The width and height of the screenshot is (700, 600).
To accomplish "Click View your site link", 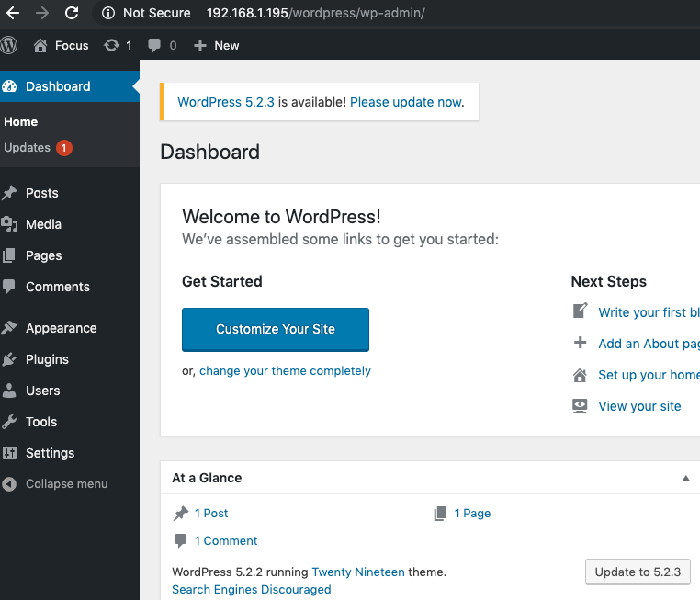I will click(639, 406).
